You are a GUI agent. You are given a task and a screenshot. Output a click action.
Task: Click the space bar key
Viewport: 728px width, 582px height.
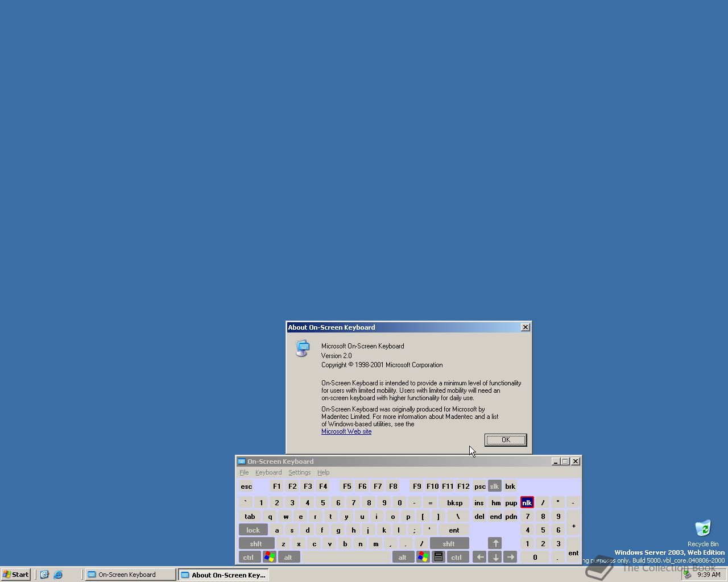(346, 557)
